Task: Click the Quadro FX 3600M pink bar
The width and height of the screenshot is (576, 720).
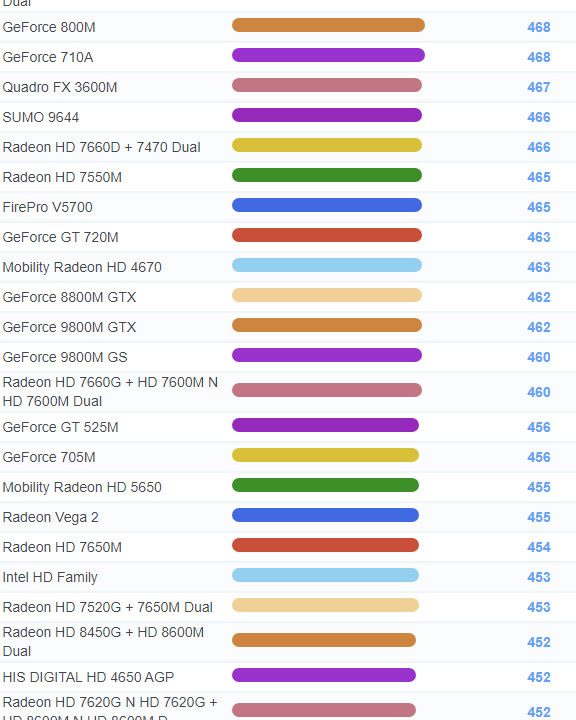Action: pyautogui.click(x=327, y=85)
